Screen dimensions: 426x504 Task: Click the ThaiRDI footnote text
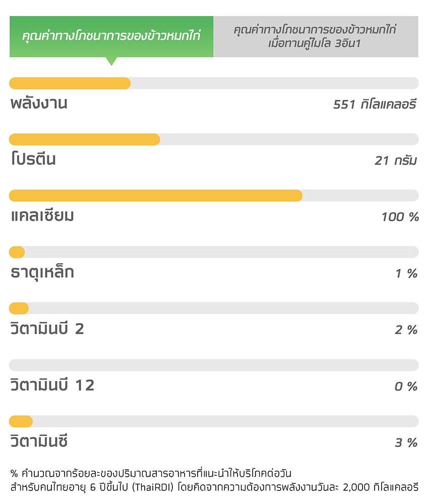coord(214,480)
